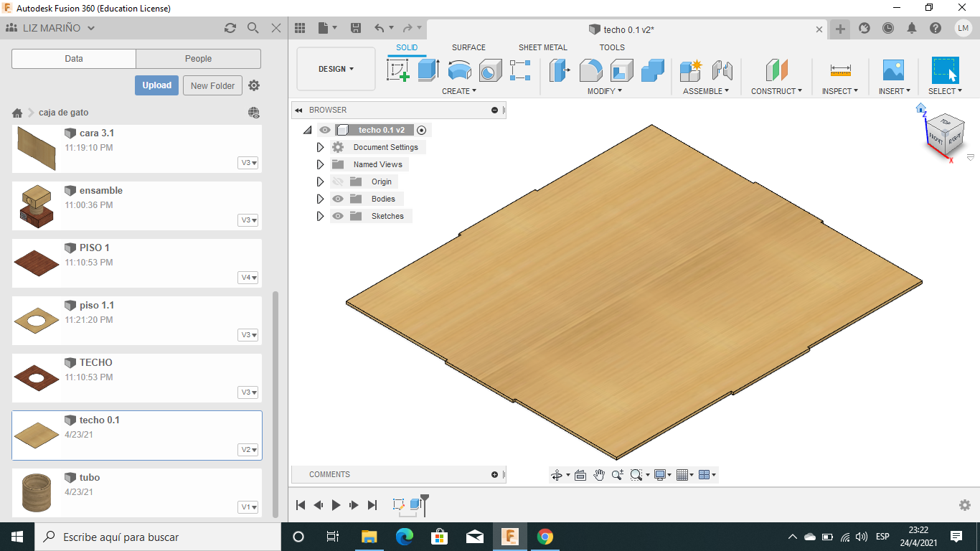Click the Save icon
The image size is (980, 551).
[x=355, y=28]
